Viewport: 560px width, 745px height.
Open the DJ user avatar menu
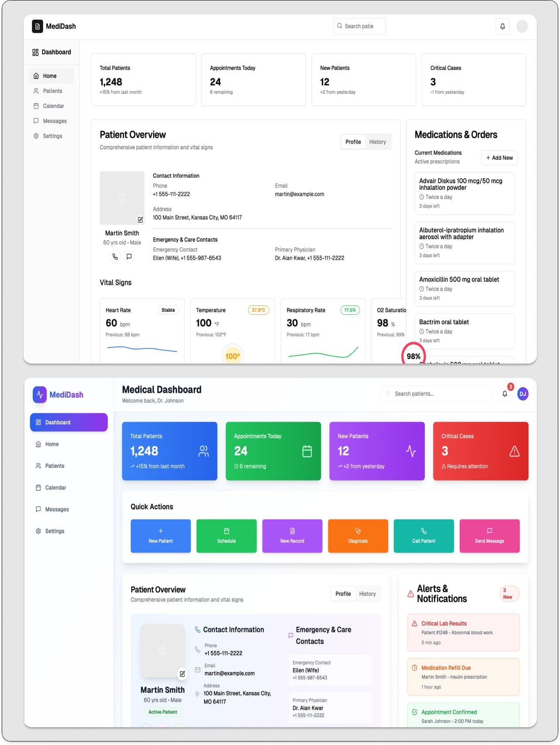pyautogui.click(x=522, y=394)
